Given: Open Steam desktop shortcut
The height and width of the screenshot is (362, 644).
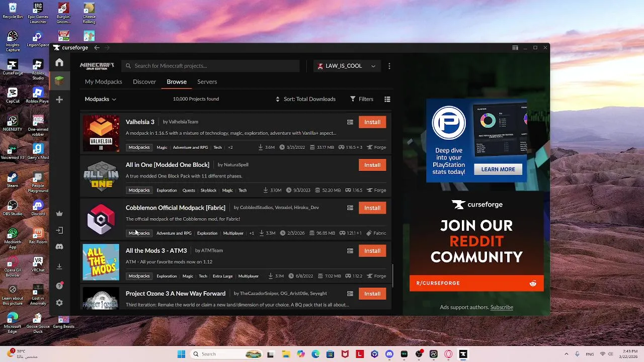Looking at the screenshot, I should [13, 179].
